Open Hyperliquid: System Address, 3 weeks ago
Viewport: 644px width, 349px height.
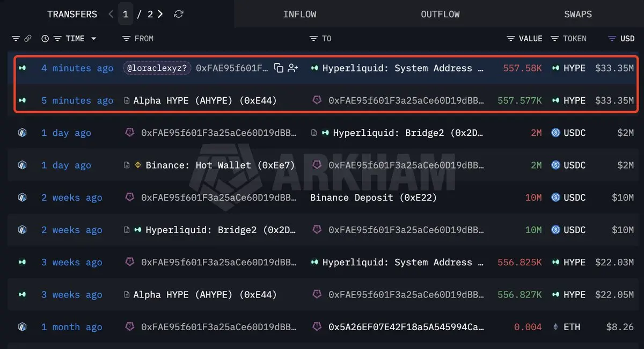pos(402,262)
